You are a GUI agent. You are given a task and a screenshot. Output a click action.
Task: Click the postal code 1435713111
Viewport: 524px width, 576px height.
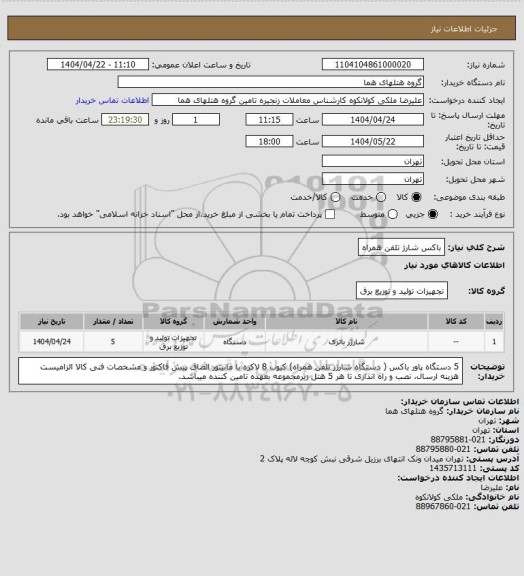[453, 468]
